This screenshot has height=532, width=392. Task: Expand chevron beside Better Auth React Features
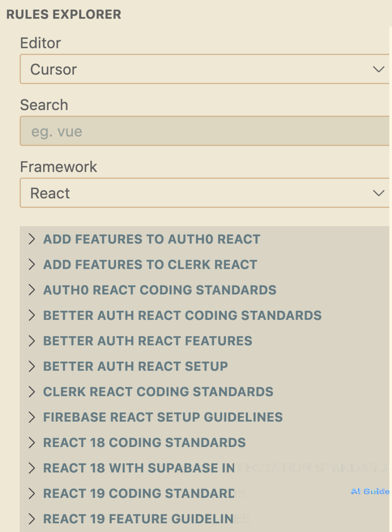point(32,341)
